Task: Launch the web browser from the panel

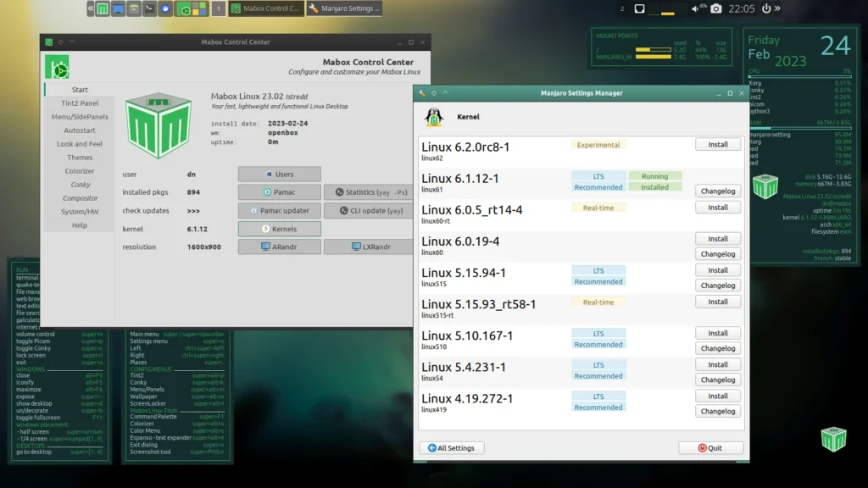Action: pos(165,8)
